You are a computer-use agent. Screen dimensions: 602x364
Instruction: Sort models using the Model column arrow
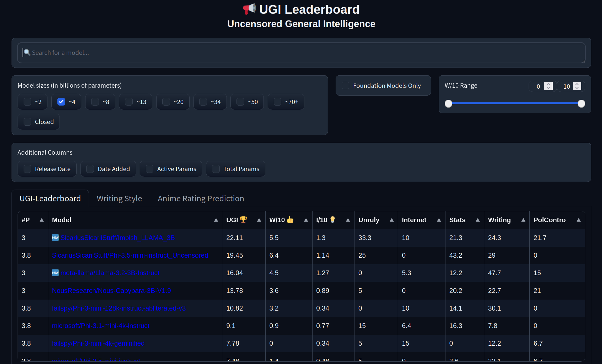[x=216, y=220]
